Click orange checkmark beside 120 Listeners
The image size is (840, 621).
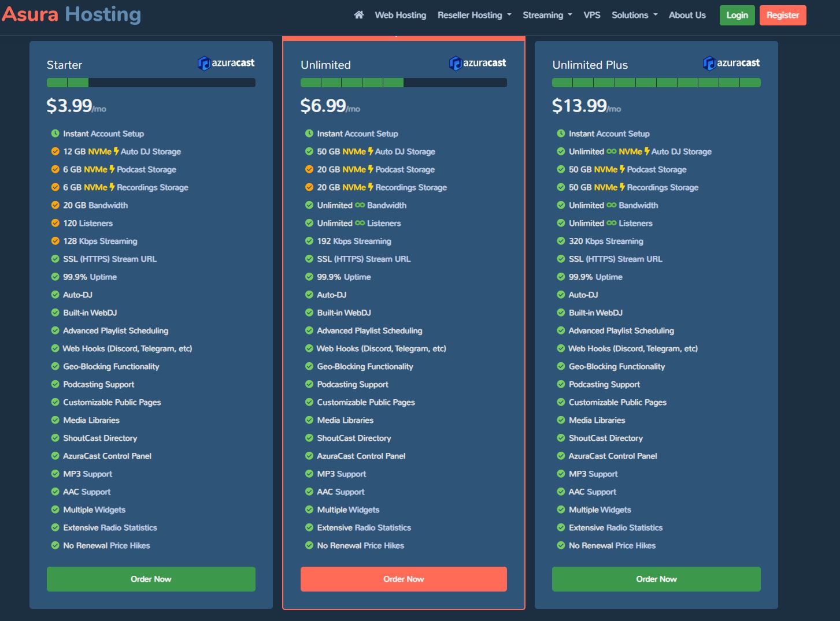[x=55, y=223]
